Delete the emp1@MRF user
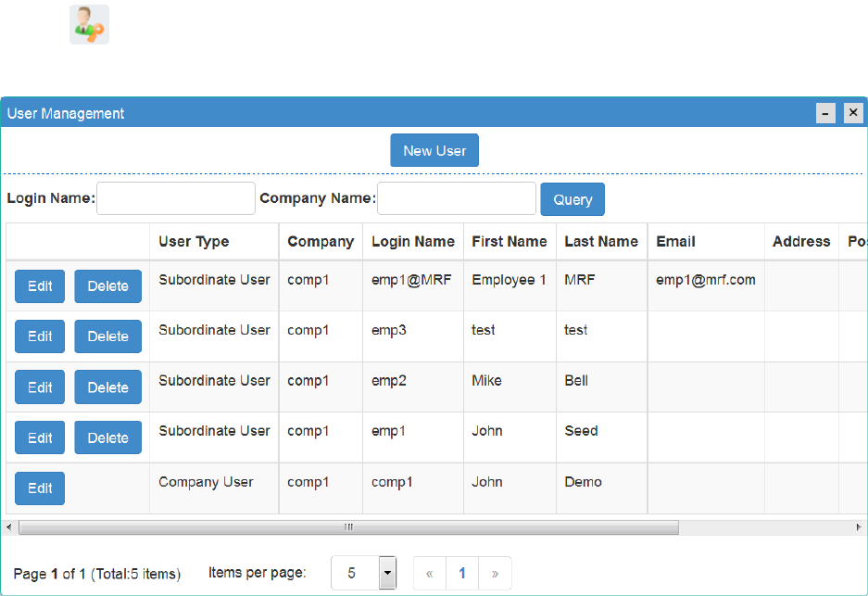The width and height of the screenshot is (868, 596). click(x=108, y=286)
